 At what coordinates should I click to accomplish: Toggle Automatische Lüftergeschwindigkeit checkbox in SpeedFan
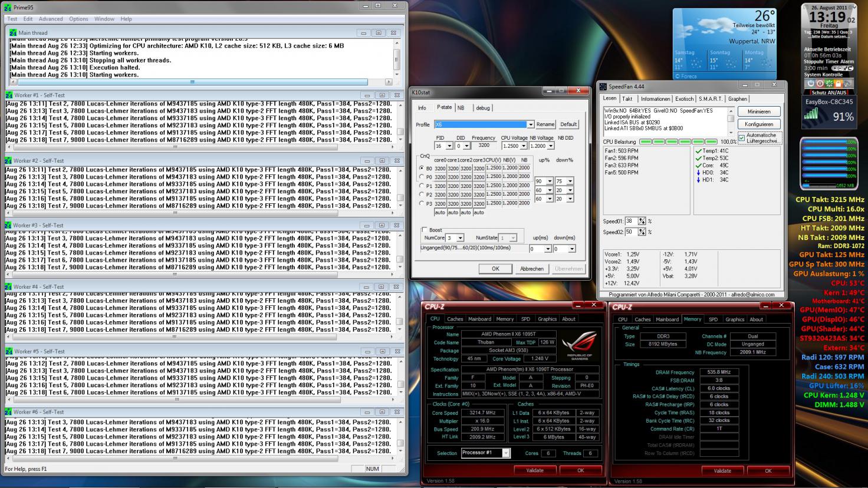[742, 137]
